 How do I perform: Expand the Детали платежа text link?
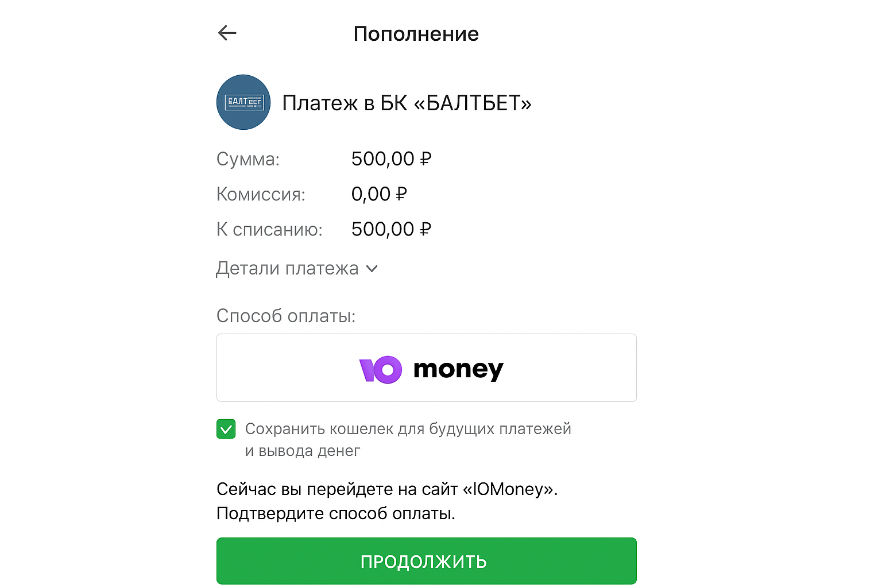coord(287,269)
